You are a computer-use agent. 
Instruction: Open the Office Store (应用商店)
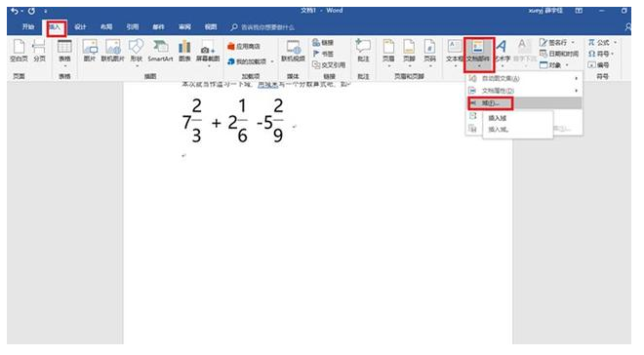coord(244,47)
